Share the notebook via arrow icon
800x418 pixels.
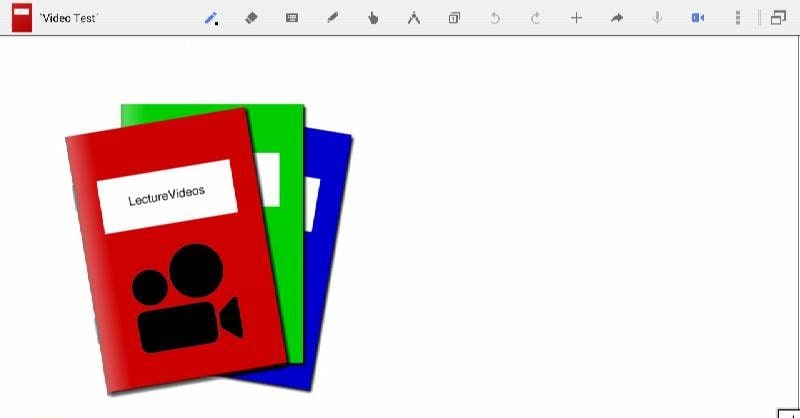(617, 18)
